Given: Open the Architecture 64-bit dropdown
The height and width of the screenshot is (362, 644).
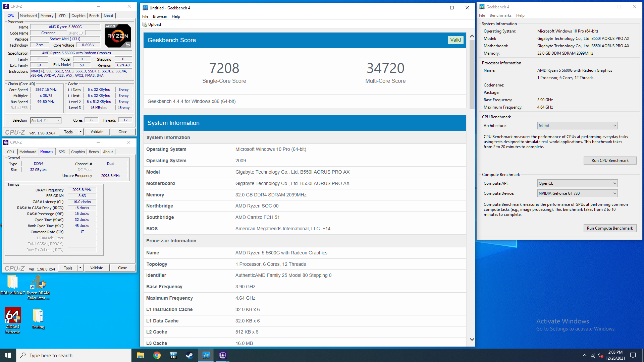Looking at the screenshot, I should pos(577,126).
